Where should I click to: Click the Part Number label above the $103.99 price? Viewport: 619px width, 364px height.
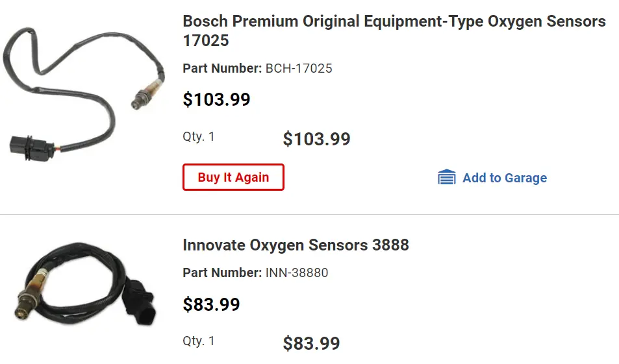coord(222,68)
